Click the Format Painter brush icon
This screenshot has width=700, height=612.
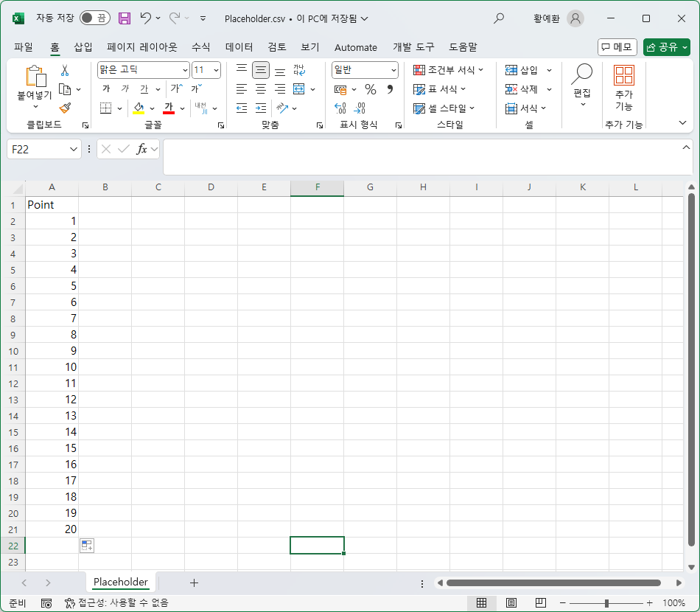tap(65, 108)
